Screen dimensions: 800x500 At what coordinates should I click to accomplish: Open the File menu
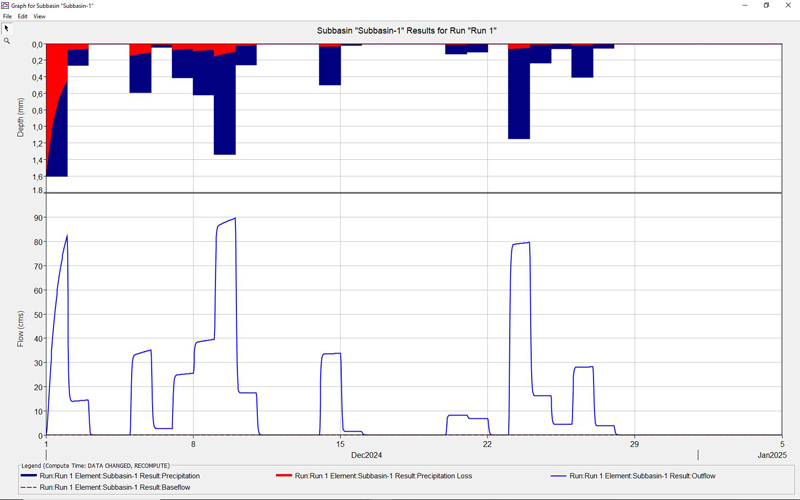click(x=7, y=17)
